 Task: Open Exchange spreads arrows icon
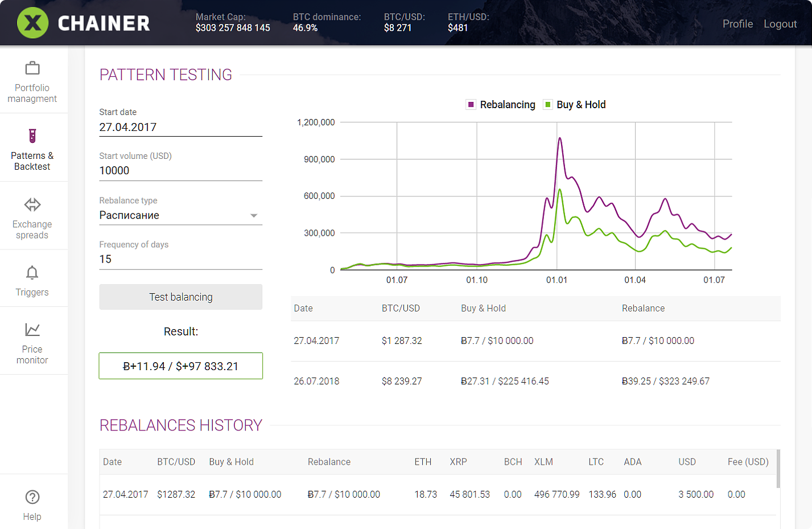point(32,204)
